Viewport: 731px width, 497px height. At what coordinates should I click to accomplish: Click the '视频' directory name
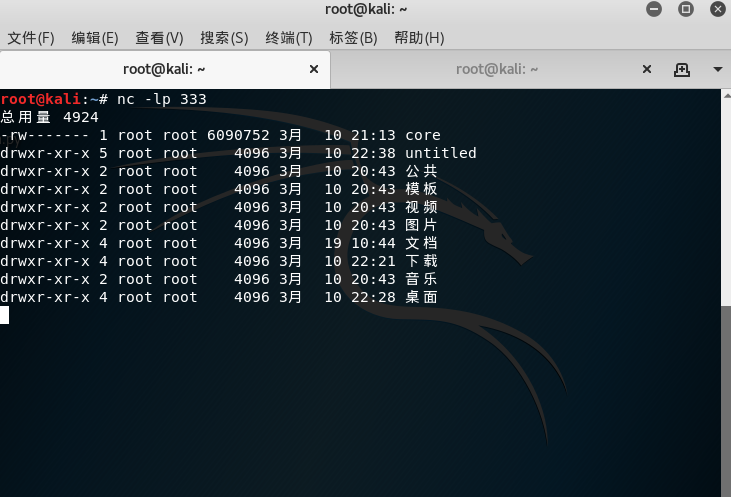(x=421, y=207)
